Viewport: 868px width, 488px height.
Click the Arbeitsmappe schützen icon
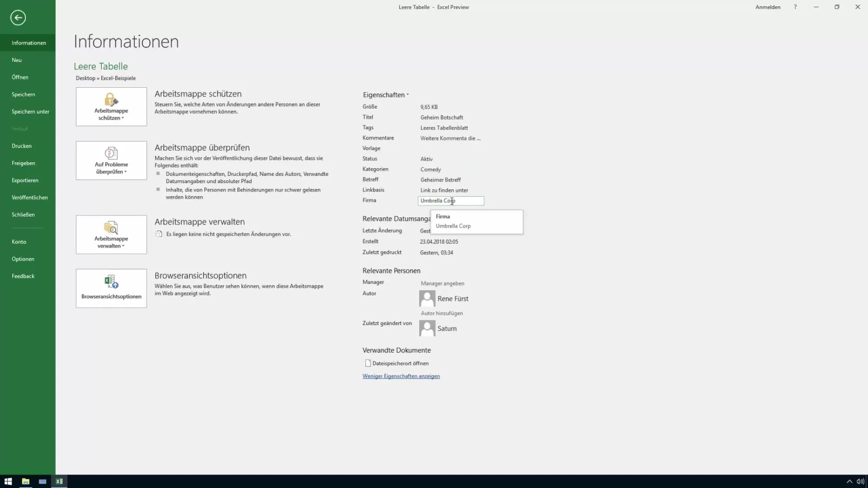pyautogui.click(x=111, y=106)
